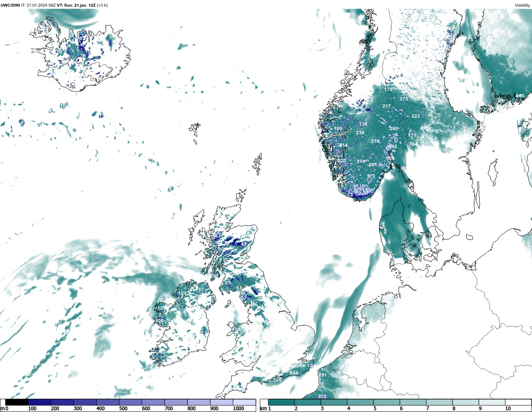Click the '10' tick label on km legend
This screenshot has height=412, width=532.
508,409
